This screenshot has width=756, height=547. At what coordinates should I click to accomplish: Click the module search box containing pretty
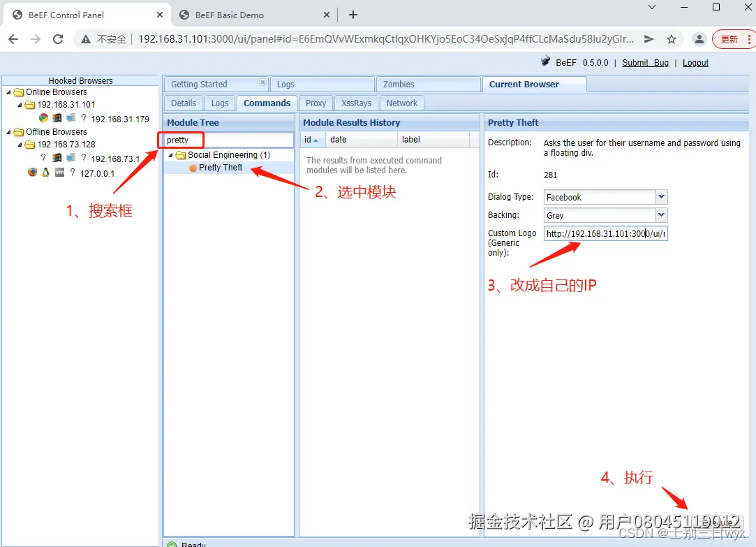229,140
